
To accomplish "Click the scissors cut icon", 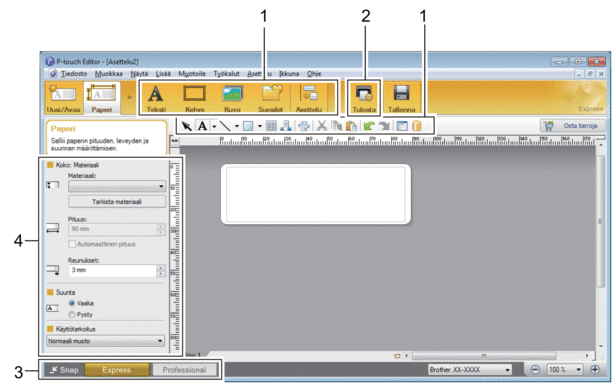I will click(x=322, y=126).
